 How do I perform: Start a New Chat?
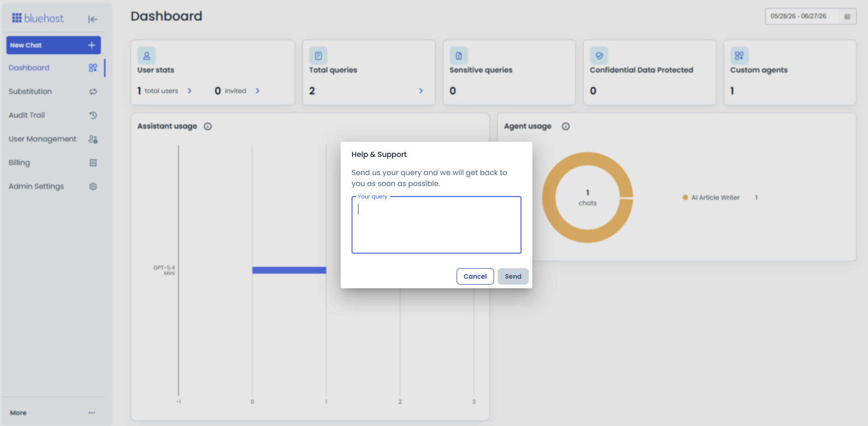[53, 45]
